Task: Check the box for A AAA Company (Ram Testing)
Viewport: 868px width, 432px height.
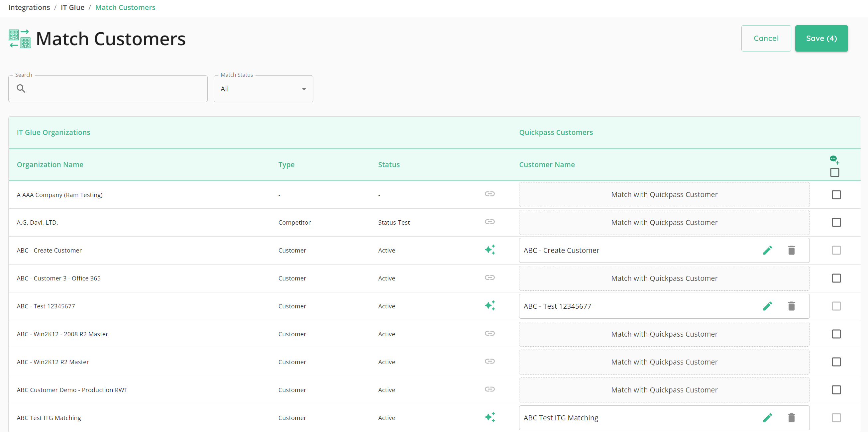Action: (x=836, y=195)
